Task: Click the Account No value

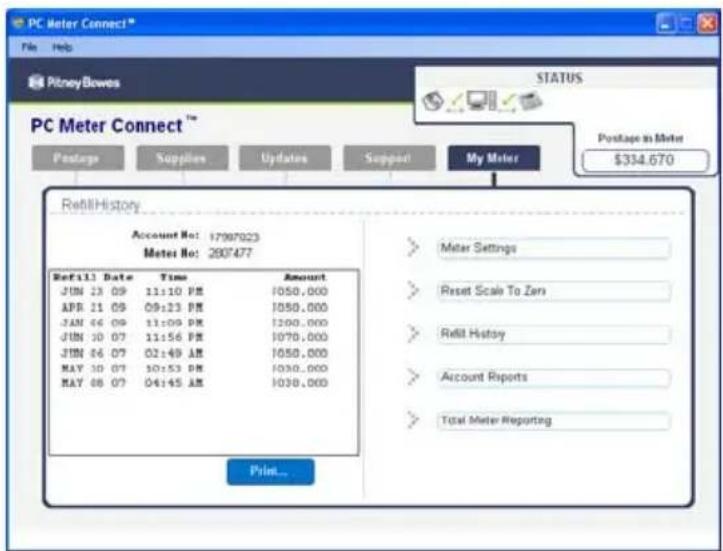Action: [234, 237]
